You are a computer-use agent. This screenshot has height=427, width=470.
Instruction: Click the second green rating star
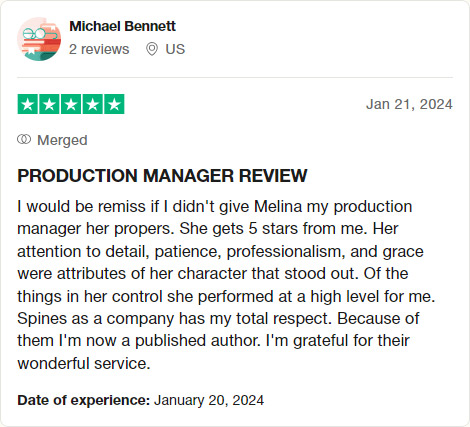49,104
